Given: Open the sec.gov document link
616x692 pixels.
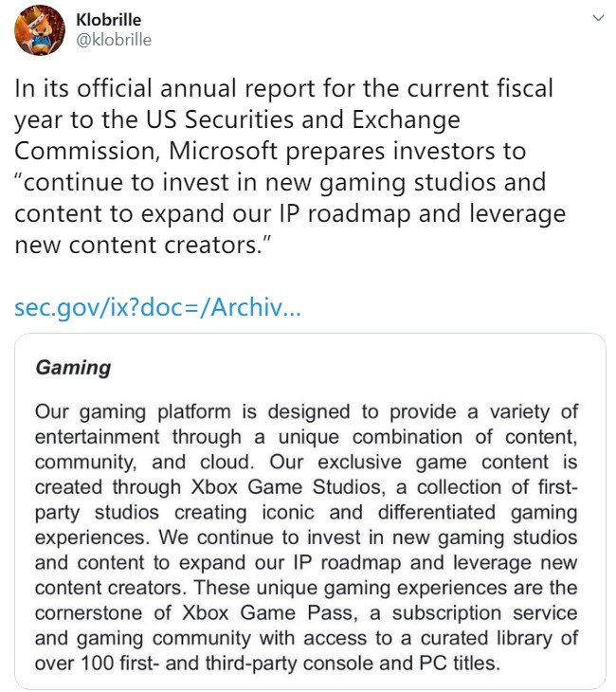Looking at the screenshot, I should coord(158,308).
